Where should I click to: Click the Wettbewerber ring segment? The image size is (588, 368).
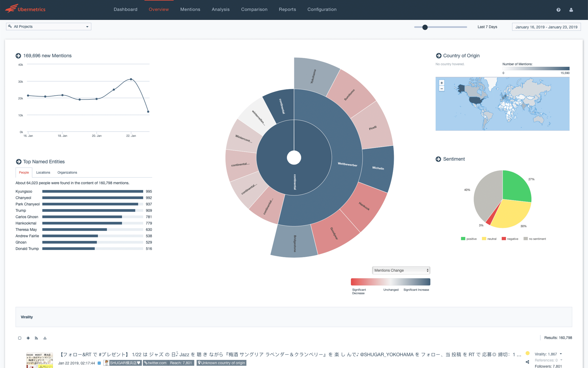pos(347,164)
